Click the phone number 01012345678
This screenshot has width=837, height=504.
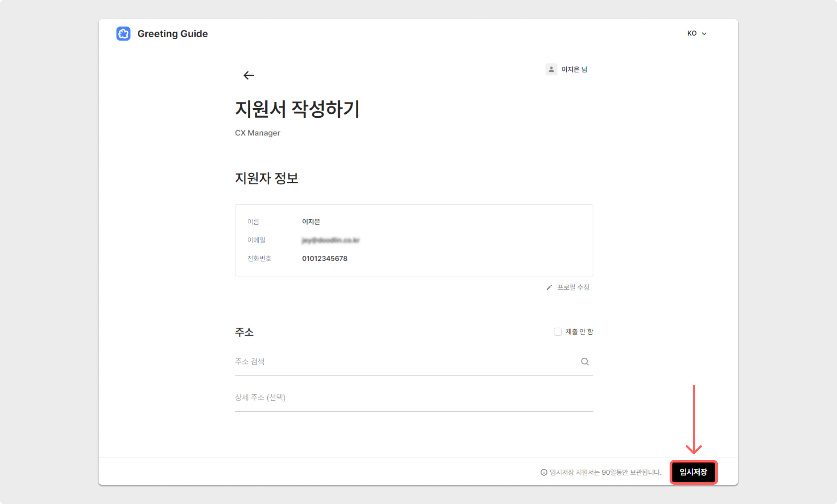tap(324, 259)
